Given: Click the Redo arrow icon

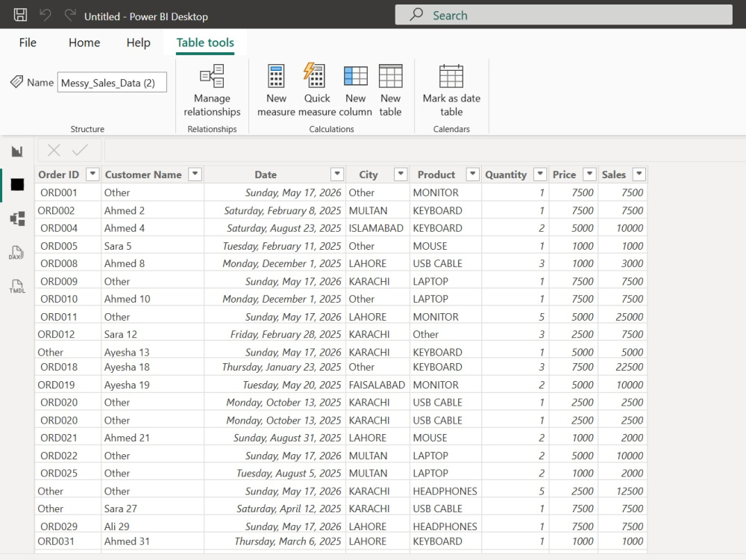Looking at the screenshot, I should coord(70,15).
